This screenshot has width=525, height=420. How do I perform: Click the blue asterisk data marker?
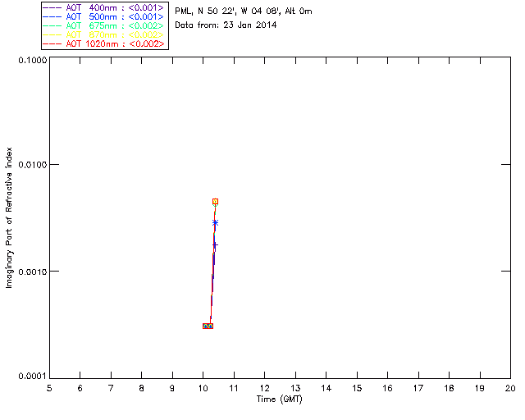pos(215,223)
